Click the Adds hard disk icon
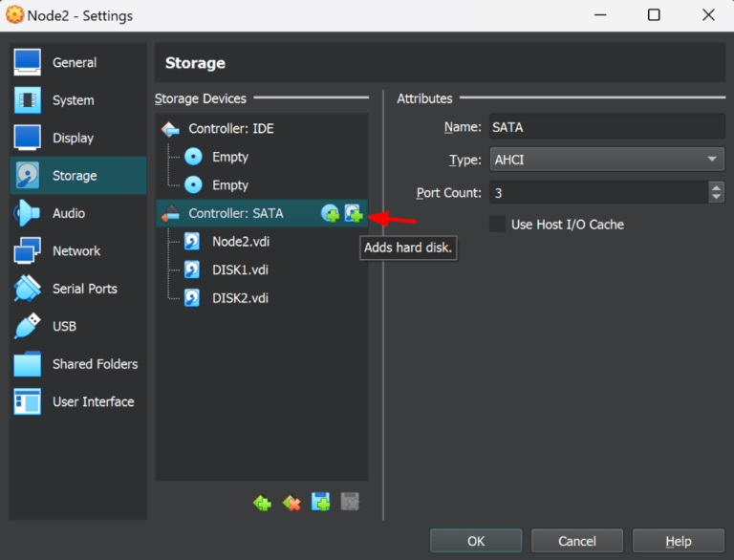Viewport: 734px width, 560px height. click(x=354, y=214)
